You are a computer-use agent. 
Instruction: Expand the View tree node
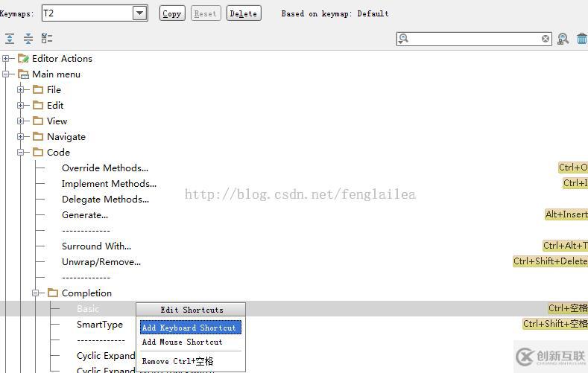point(21,121)
